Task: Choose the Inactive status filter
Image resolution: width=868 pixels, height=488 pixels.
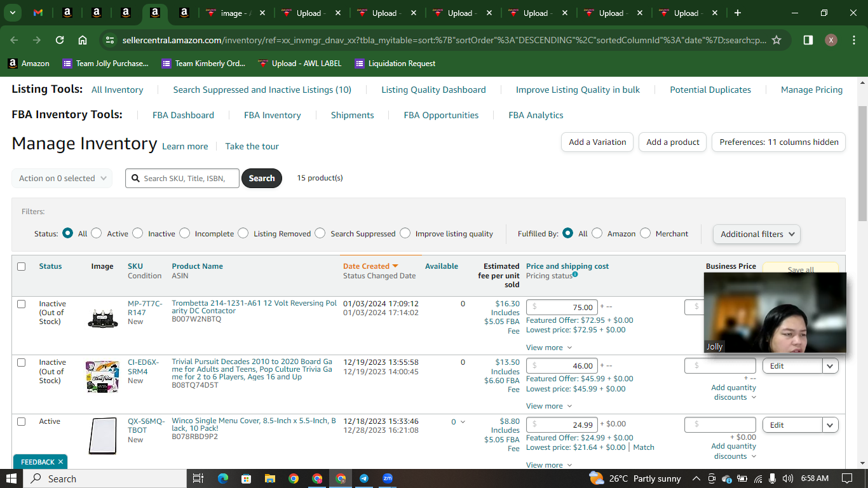Action: (138, 233)
